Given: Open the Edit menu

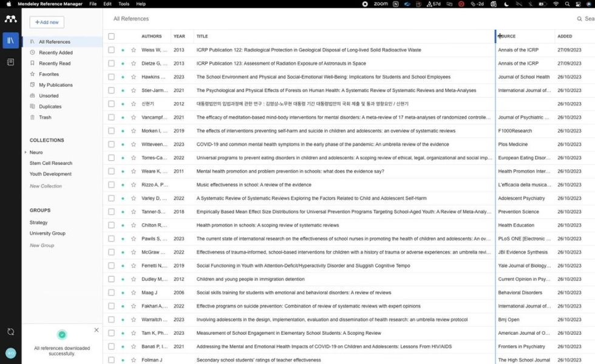Looking at the screenshot, I should pyautogui.click(x=107, y=4).
